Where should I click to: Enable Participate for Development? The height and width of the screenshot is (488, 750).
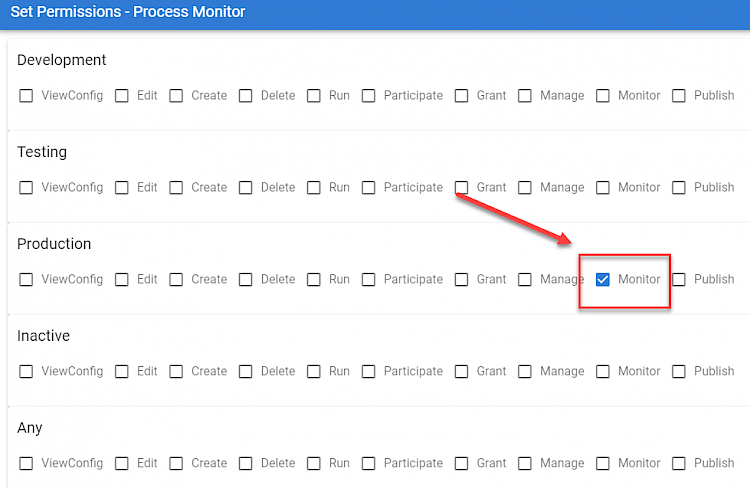coord(369,96)
